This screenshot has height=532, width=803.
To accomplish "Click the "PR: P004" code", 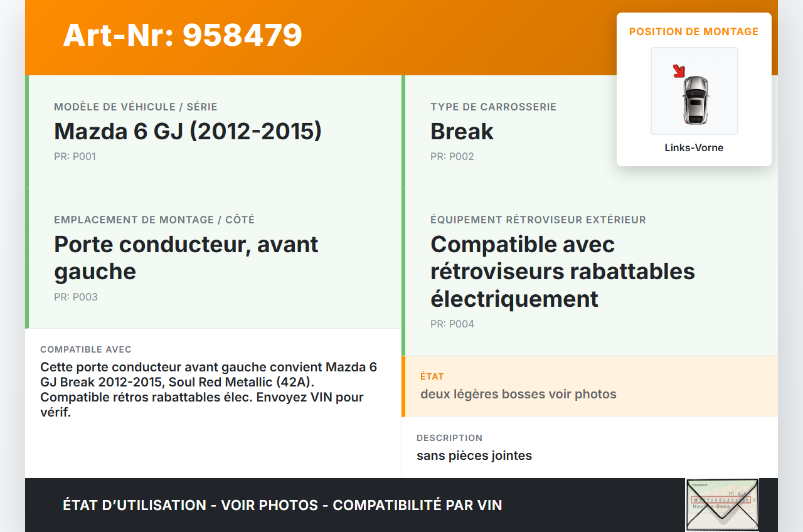I will click(x=452, y=324).
